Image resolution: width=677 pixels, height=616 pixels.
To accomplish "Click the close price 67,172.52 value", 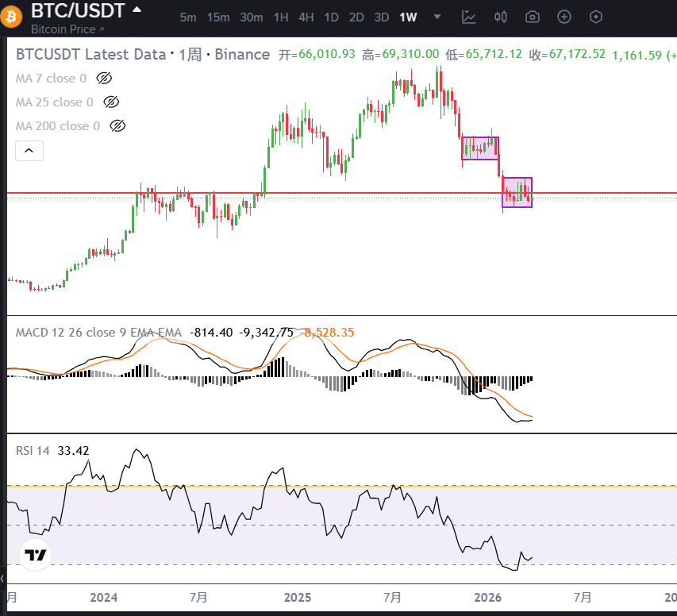I will pos(577,54).
